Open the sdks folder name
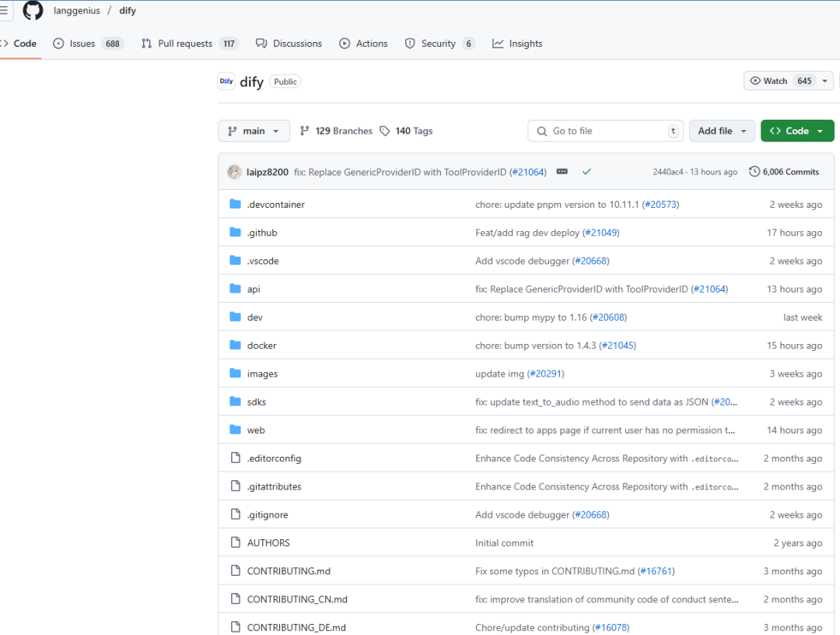840x635 pixels. pyautogui.click(x=256, y=402)
